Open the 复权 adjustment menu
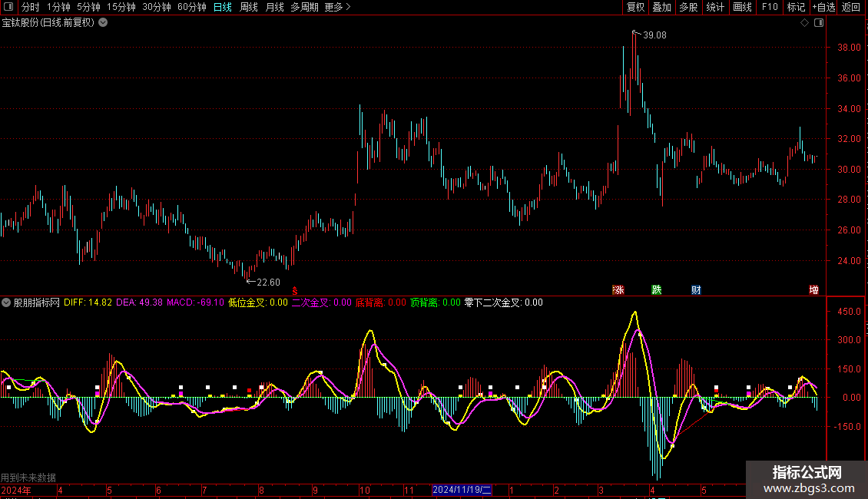This screenshot has width=868, height=499. [x=635, y=7]
